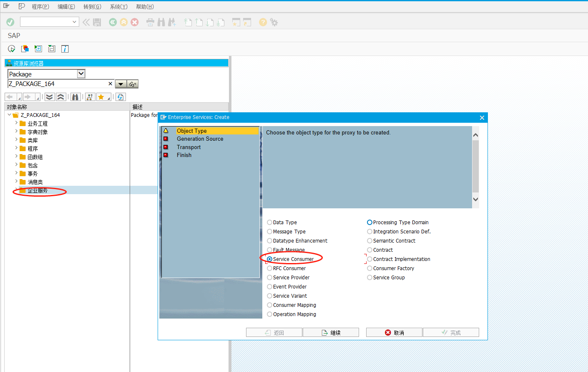Click the First Page icon
Screen dimensions: 588x372
tap(188, 22)
